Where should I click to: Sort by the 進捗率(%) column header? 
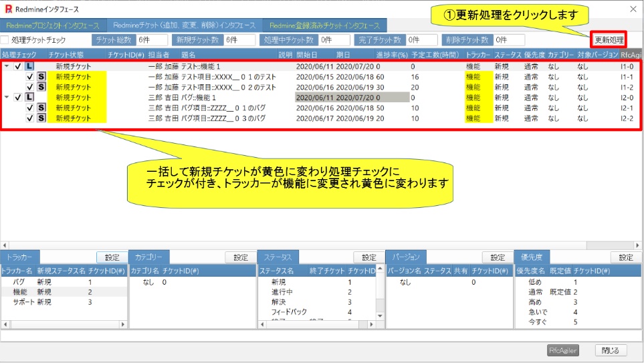392,55
